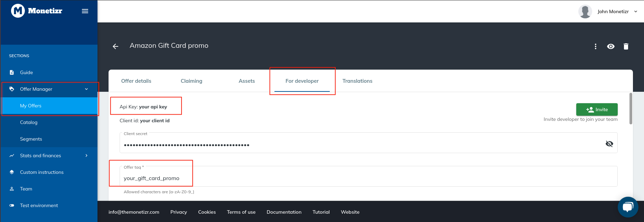Show the client secret via crossed-eye icon
The width and height of the screenshot is (644, 222).
click(x=609, y=144)
